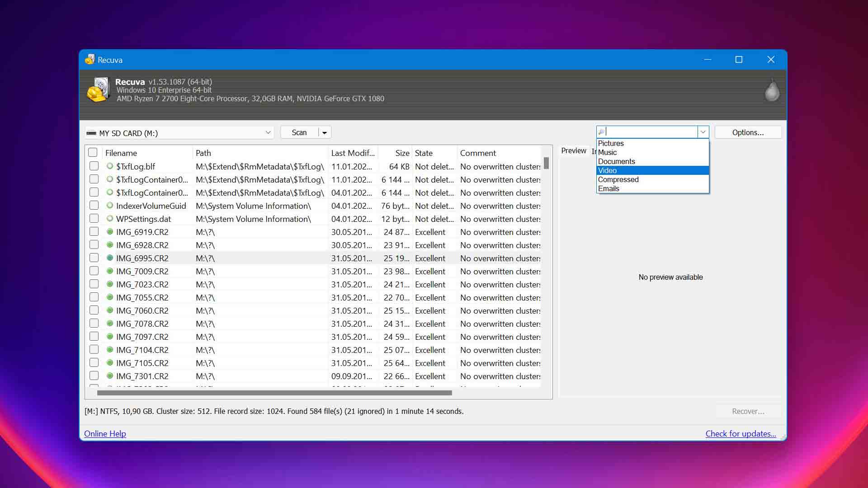Click the Recuva title bar app icon
The image size is (868, 488).
90,60
